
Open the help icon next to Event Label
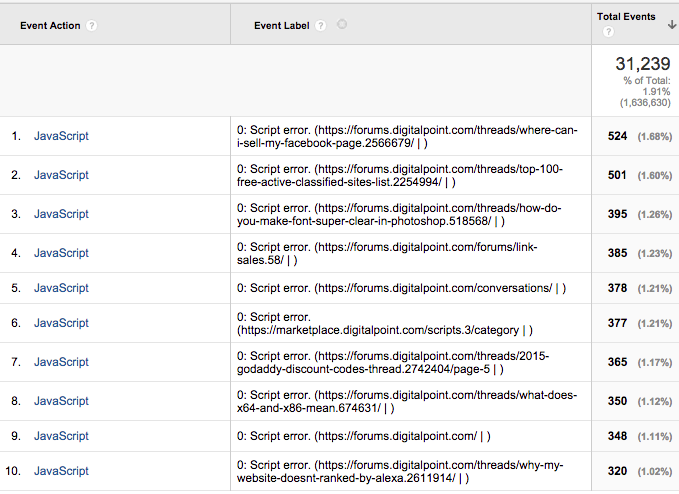coord(321,26)
